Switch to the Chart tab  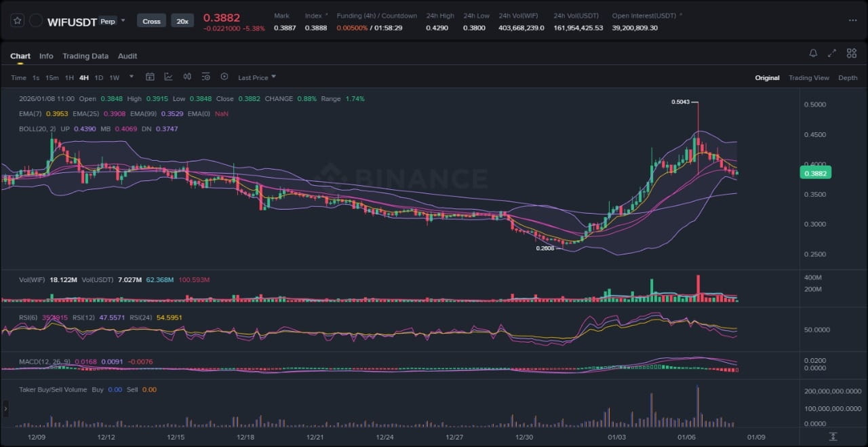(x=20, y=56)
